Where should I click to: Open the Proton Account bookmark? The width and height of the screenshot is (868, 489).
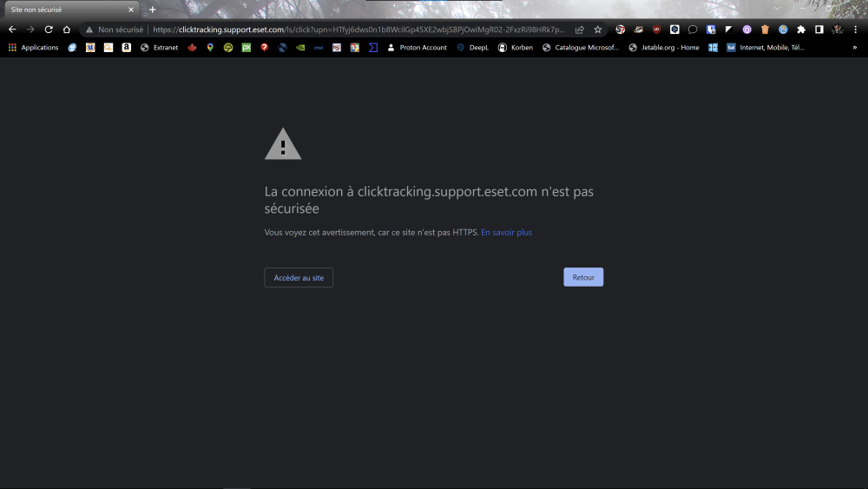417,48
